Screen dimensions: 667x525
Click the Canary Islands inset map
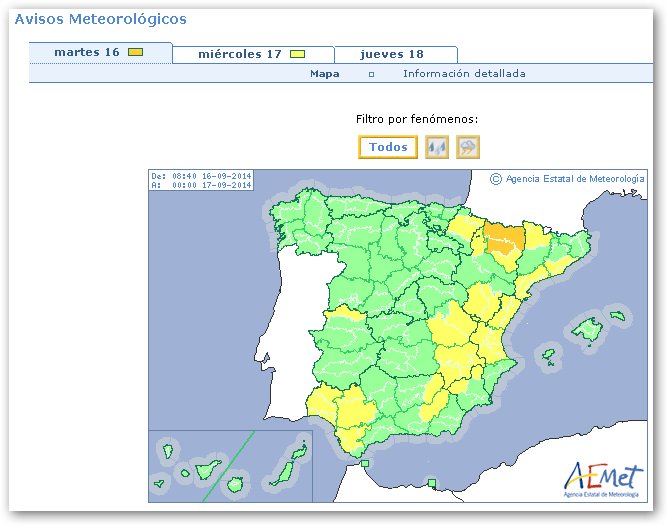[230, 466]
